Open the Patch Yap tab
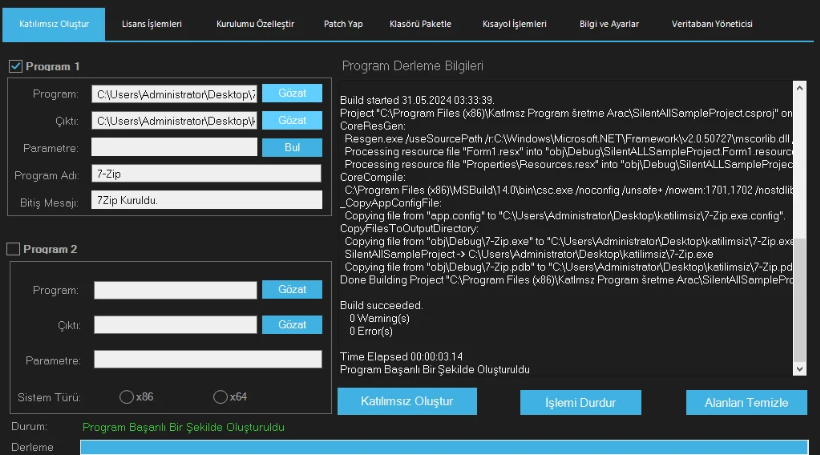Viewport: 820px width, 455px height. pyautogui.click(x=345, y=23)
